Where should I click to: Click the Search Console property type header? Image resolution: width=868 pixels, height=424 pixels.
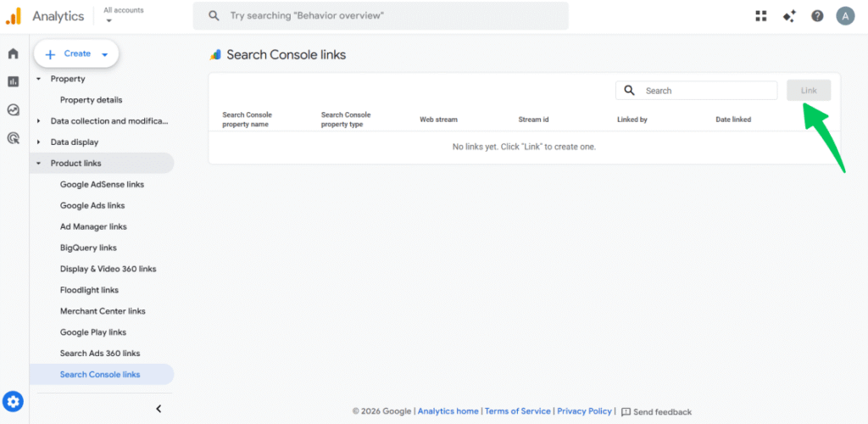[x=346, y=120]
